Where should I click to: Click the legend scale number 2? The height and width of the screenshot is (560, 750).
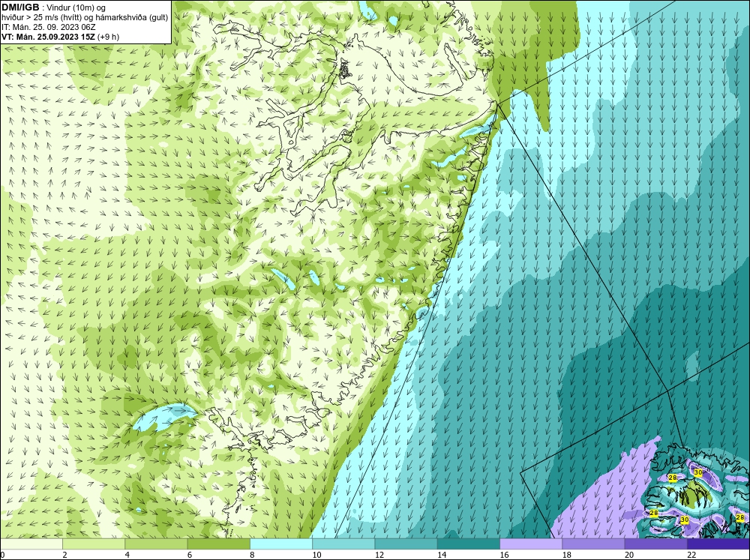tap(64, 555)
